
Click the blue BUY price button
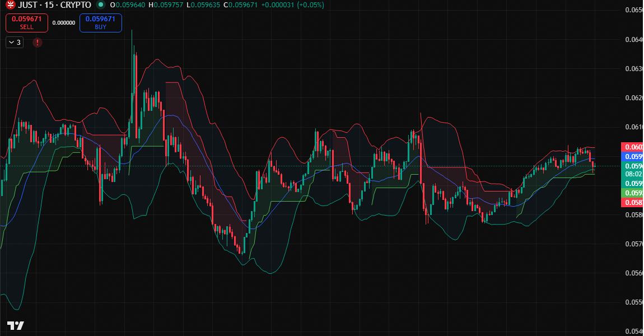tap(101, 22)
